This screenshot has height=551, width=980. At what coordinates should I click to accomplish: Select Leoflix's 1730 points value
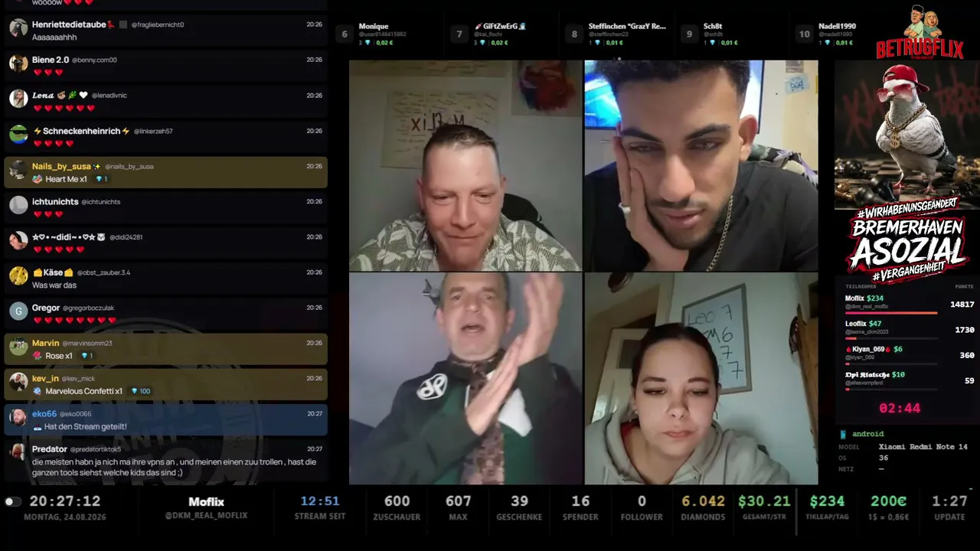coord(965,330)
